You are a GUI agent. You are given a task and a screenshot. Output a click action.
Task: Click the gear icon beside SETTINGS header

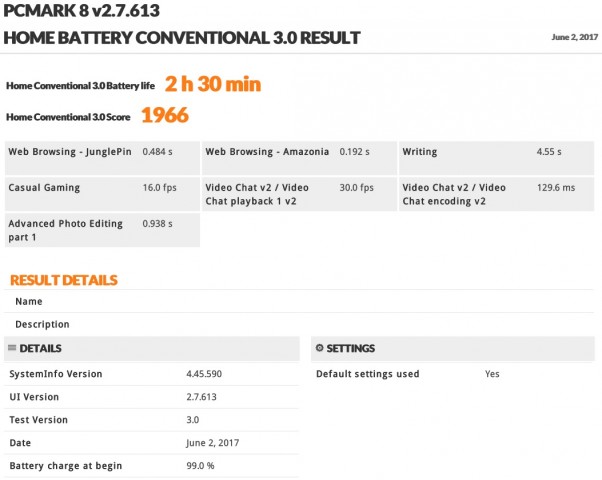[319, 348]
